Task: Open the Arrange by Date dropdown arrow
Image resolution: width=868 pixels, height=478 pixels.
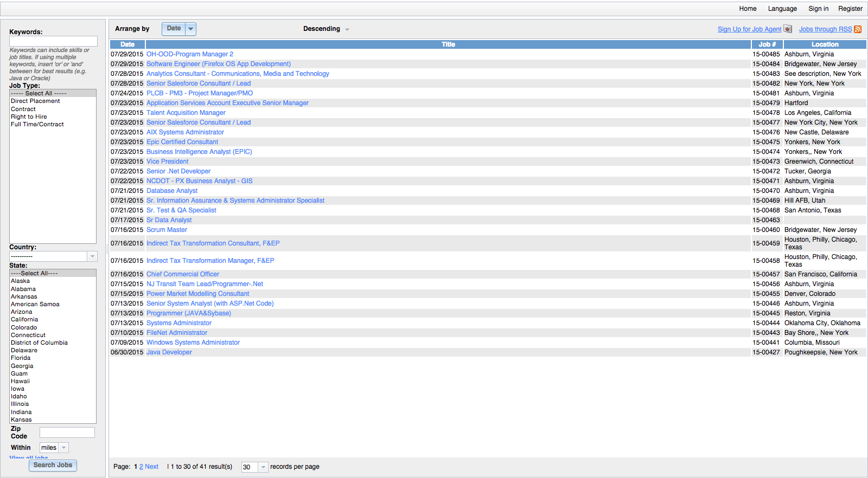Action: (x=190, y=29)
